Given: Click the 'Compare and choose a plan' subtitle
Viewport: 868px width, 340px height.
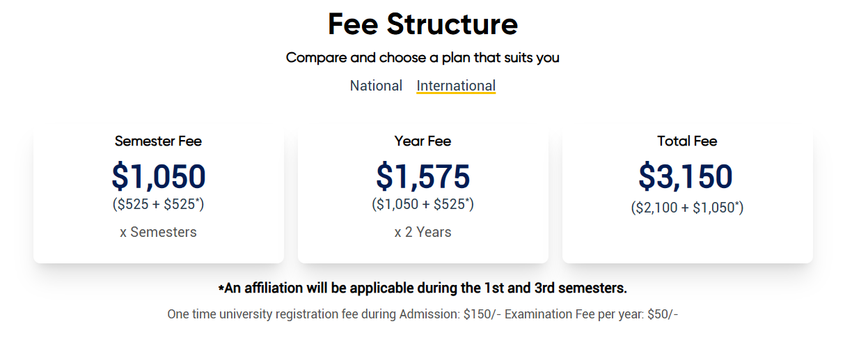Looking at the screenshot, I should 423,58.
